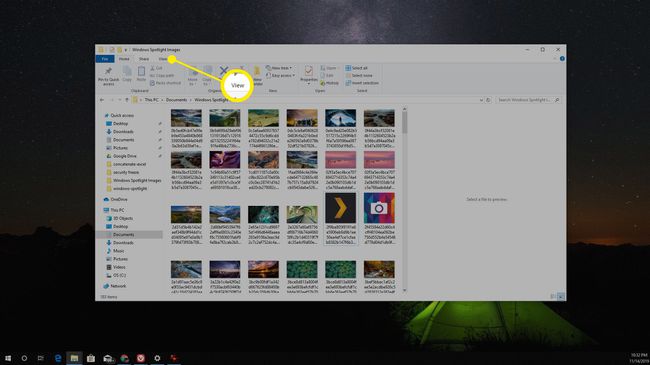Click the file list scroll down arrow
650x365 pixels.
click(405, 290)
